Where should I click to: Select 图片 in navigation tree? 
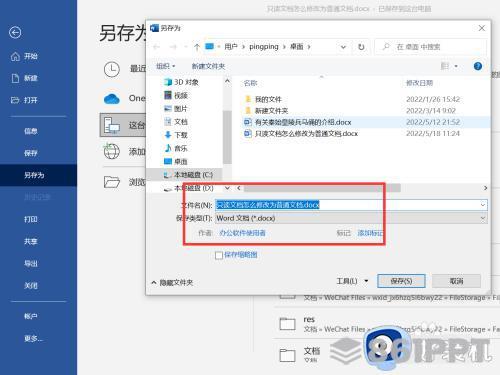pos(176,109)
